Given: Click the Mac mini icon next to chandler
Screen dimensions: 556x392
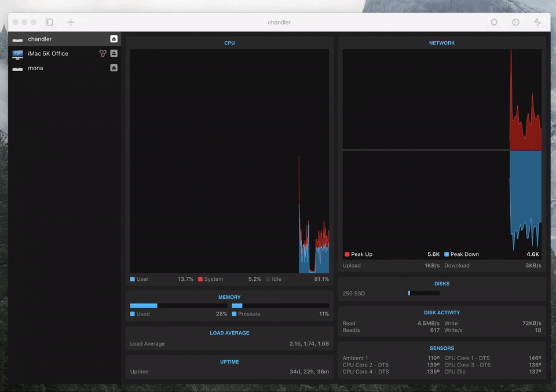Looking at the screenshot, I should pos(17,39).
